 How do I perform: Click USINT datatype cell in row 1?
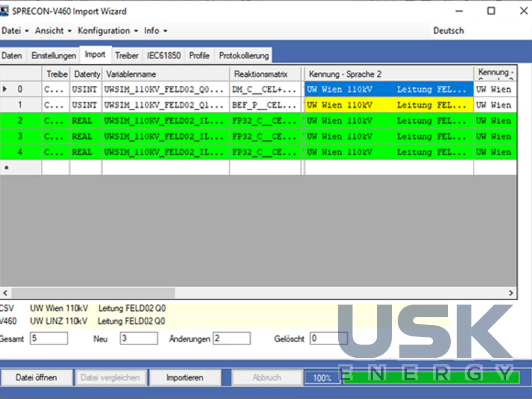coord(86,105)
